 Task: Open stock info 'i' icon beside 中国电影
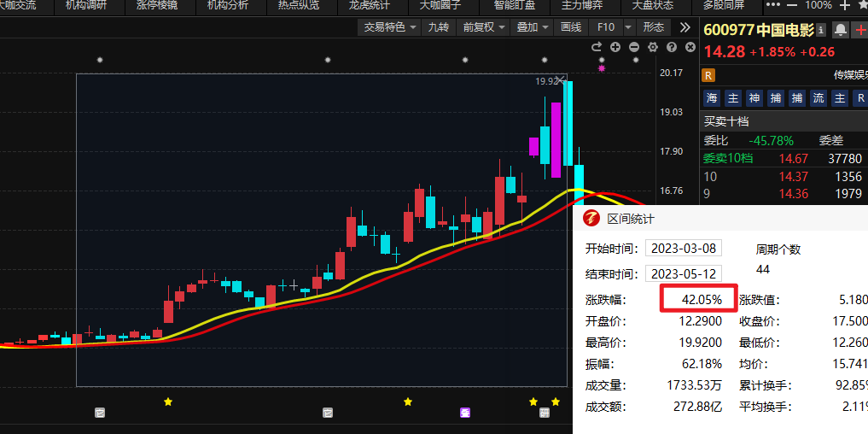(x=821, y=30)
